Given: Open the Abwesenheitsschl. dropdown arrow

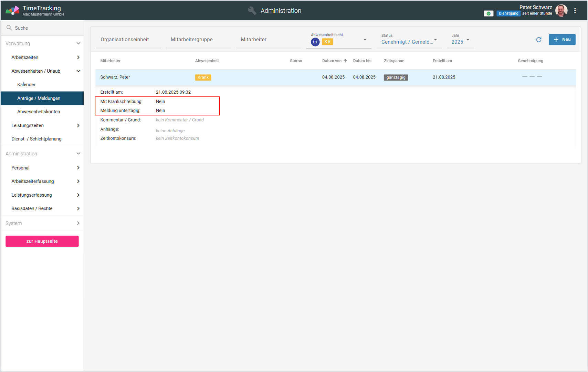Looking at the screenshot, I should coord(365,40).
